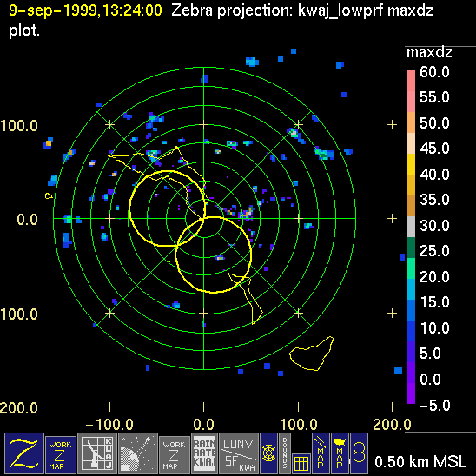Click the islands MAP overlay icon
Image resolution: width=476 pixels, height=476 pixels.
point(321,453)
